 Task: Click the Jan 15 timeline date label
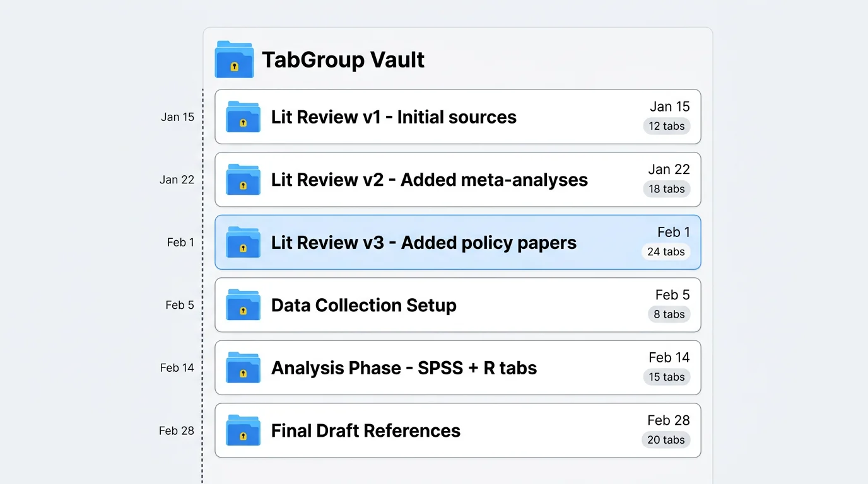(177, 117)
